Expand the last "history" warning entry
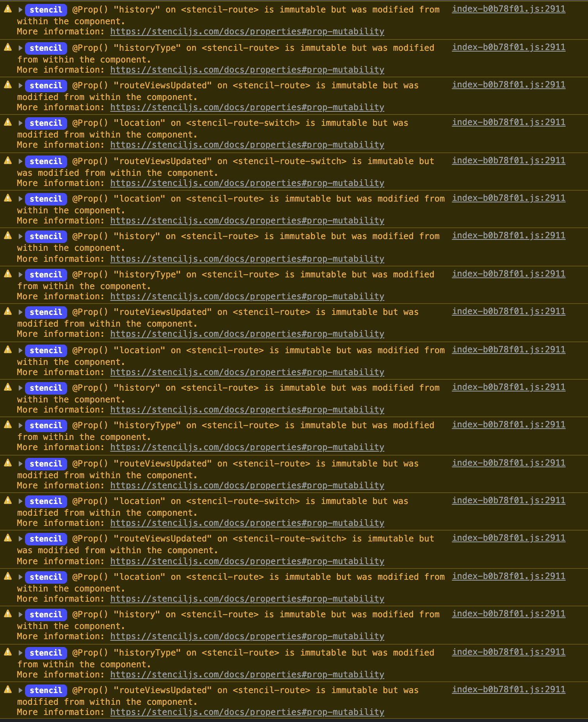588x722 pixels. coord(20,615)
